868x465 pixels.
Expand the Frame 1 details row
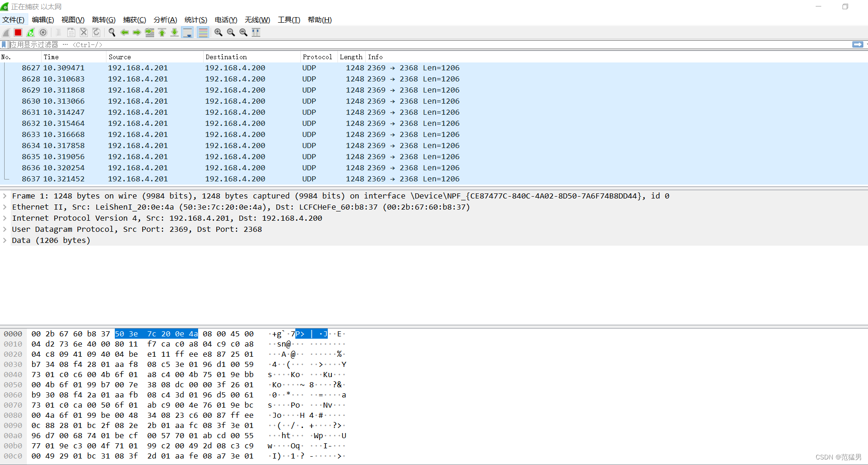click(5, 196)
